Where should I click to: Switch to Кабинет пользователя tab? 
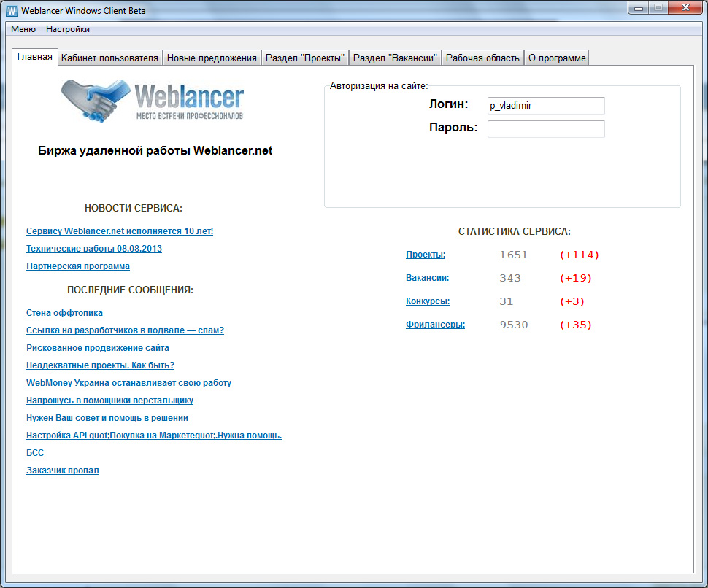coord(109,58)
